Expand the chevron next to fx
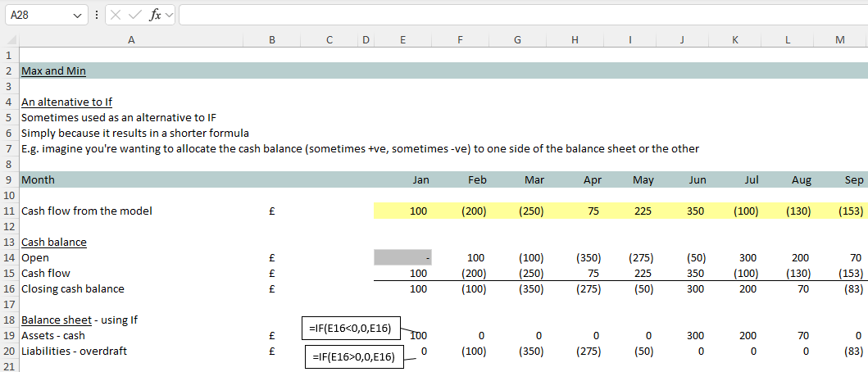Screen dimensions: 868x372 169,16
